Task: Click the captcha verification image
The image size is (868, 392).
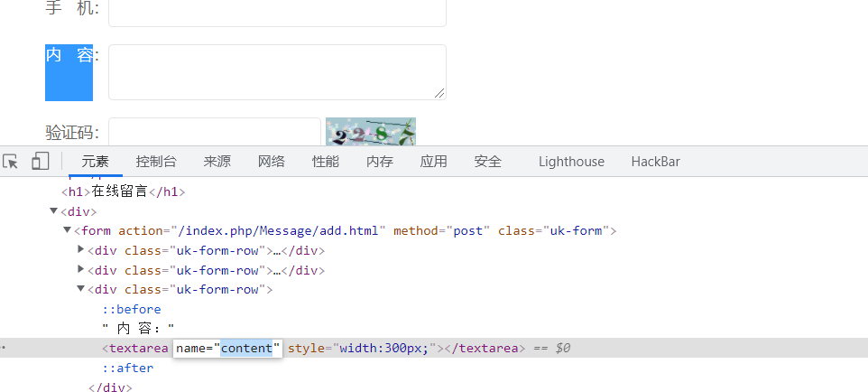Action: tap(370, 132)
